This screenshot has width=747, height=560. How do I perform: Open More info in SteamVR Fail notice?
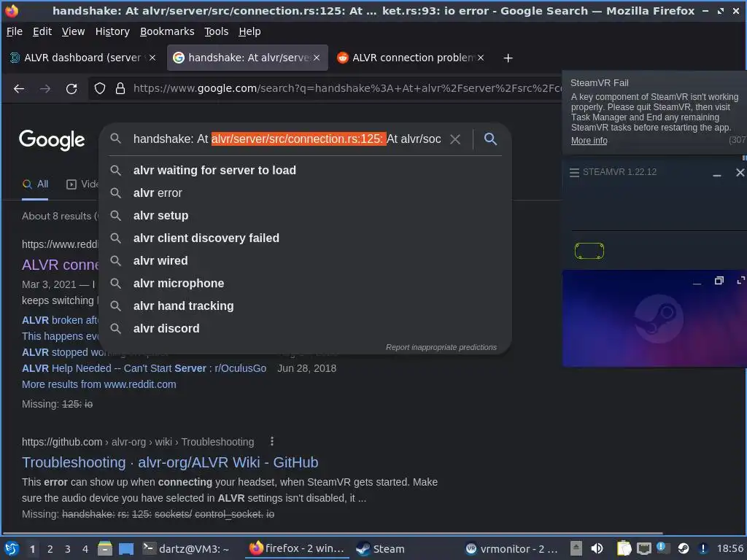tap(589, 141)
